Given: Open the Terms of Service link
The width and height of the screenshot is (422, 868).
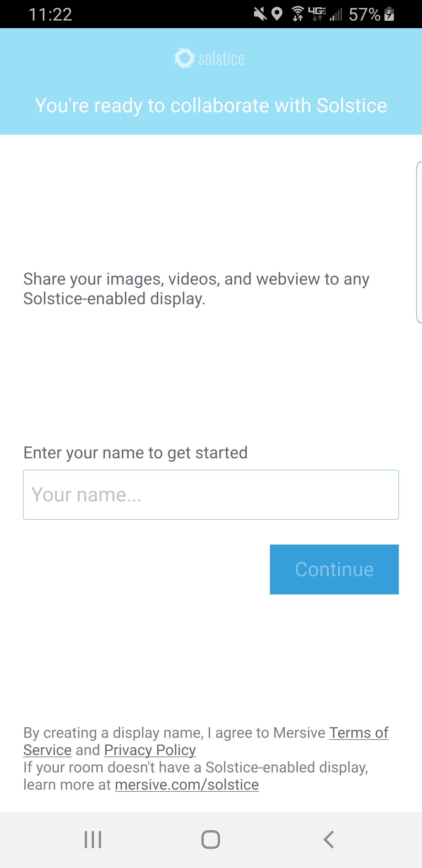Looking at the screenshot, I should click(206, 741).
